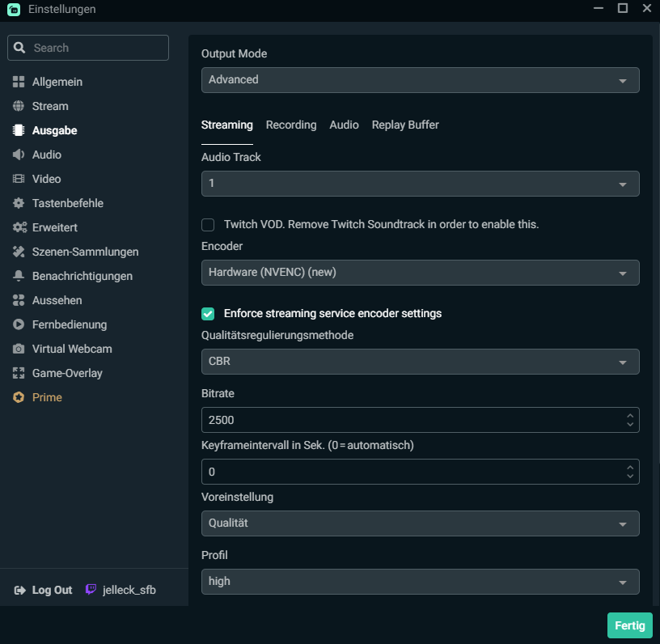Click the gear icon for Tastenbefehle
Image resolution: width=660 pixels, height=644 pixels.
(19, 203)
